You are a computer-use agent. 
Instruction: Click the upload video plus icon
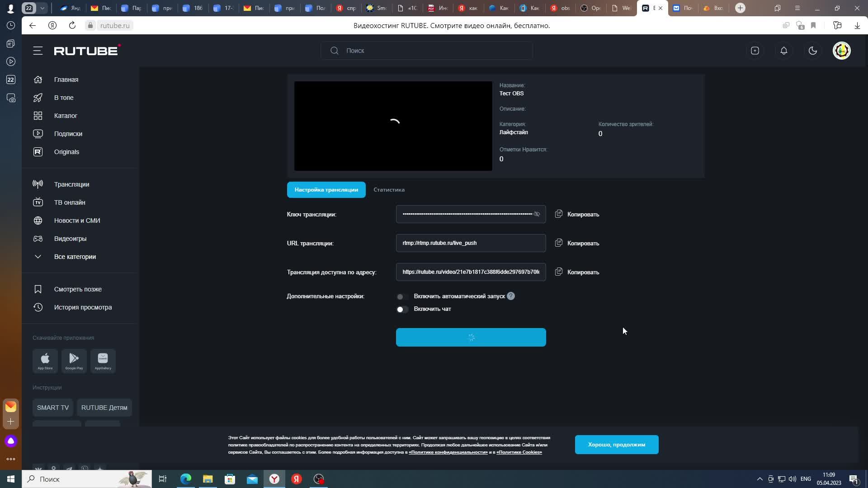(755, 51)
